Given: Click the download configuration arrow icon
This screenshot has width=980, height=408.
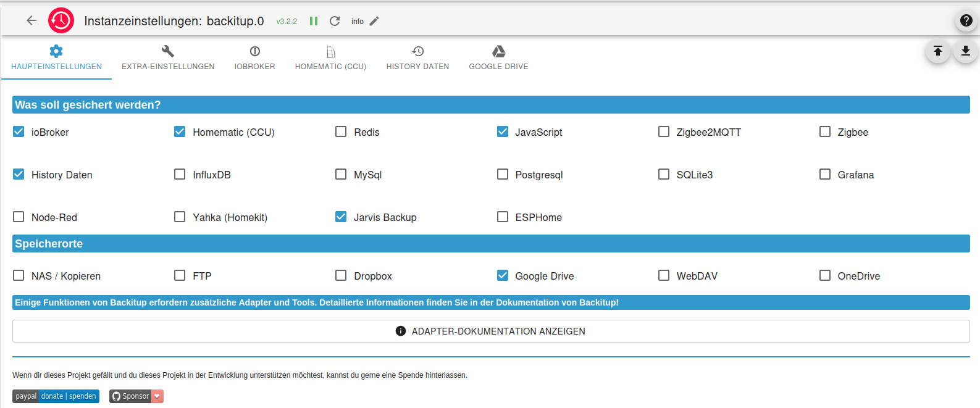Looking at the screenshot, I should click(966, 51).
